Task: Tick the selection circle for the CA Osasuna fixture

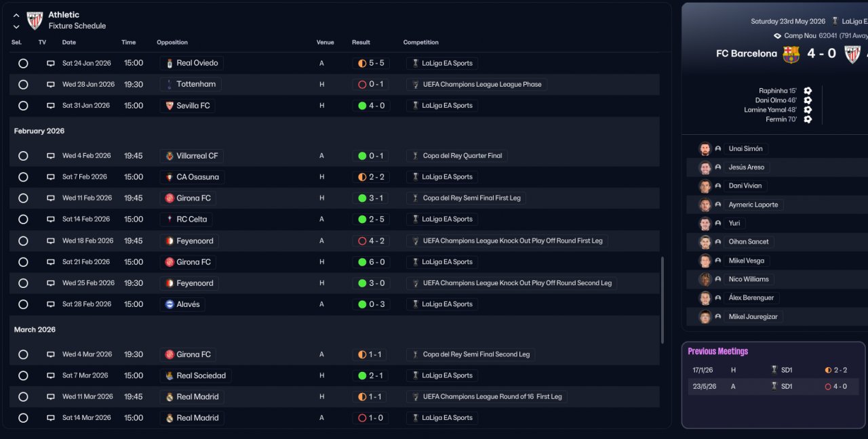Action: coord(23,177)
